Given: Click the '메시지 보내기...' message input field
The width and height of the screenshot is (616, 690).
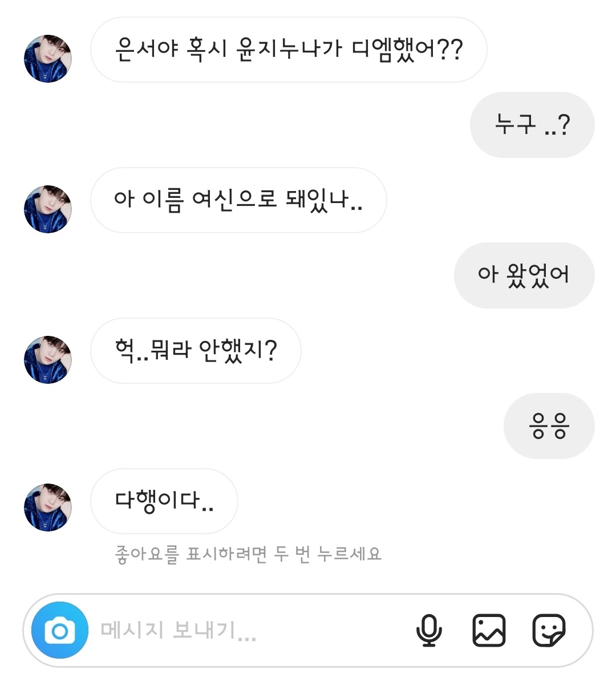Looking at the screenshot, I should [x=240, y=630].
